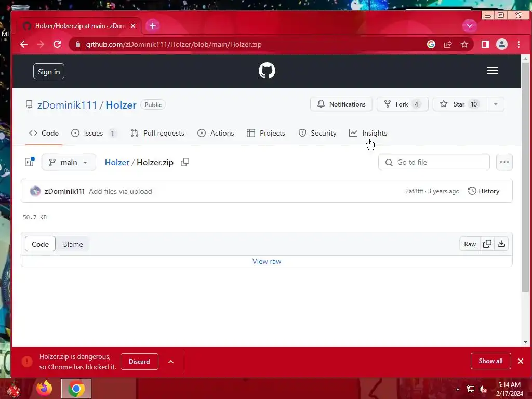Discard the blocked Holzer.zip download
This screenshot has width=532, height=399.
pyautogui.click(x=139, y=362)
